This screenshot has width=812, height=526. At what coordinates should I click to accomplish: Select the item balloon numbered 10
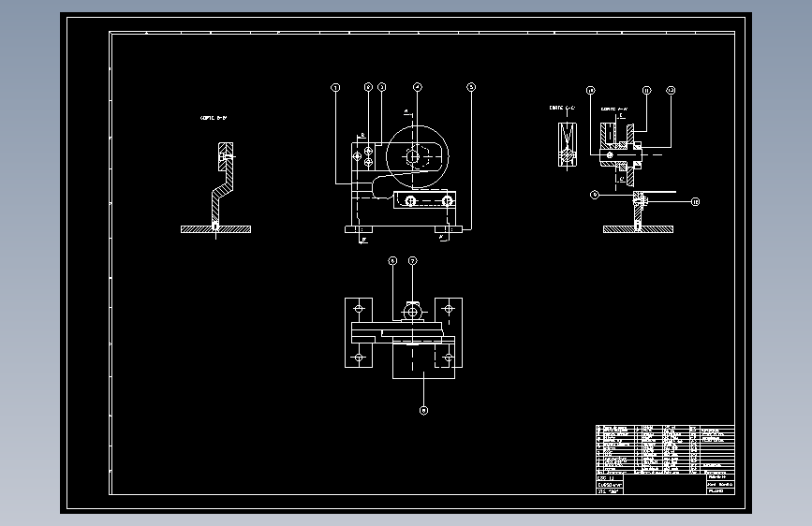pos(590,91)
